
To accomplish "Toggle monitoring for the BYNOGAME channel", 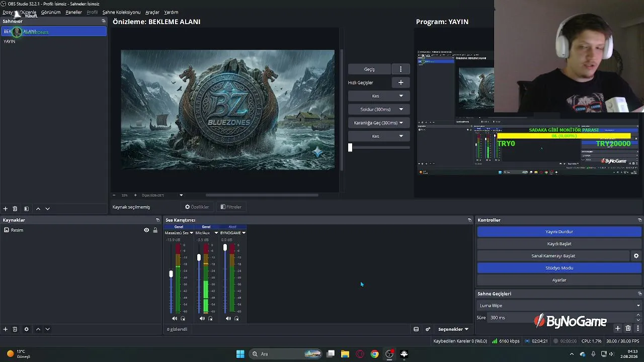I will [236, 319].
